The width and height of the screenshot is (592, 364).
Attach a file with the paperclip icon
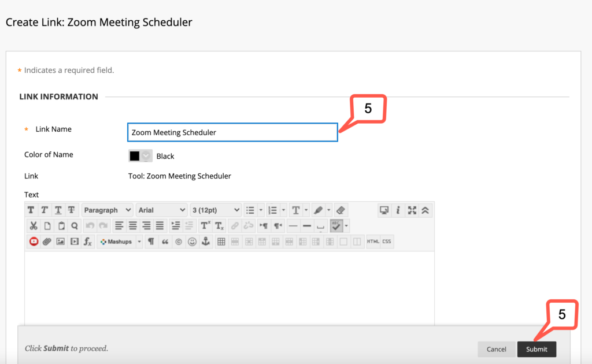pos(47,242)
